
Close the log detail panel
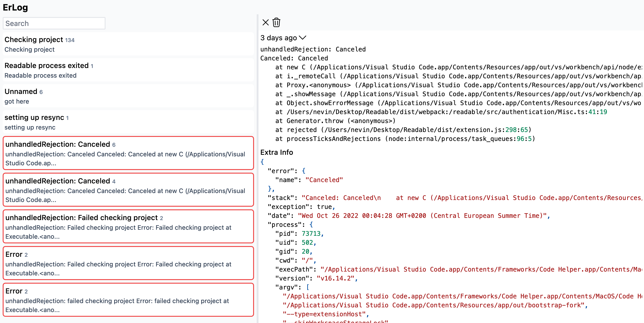[265, 23]
